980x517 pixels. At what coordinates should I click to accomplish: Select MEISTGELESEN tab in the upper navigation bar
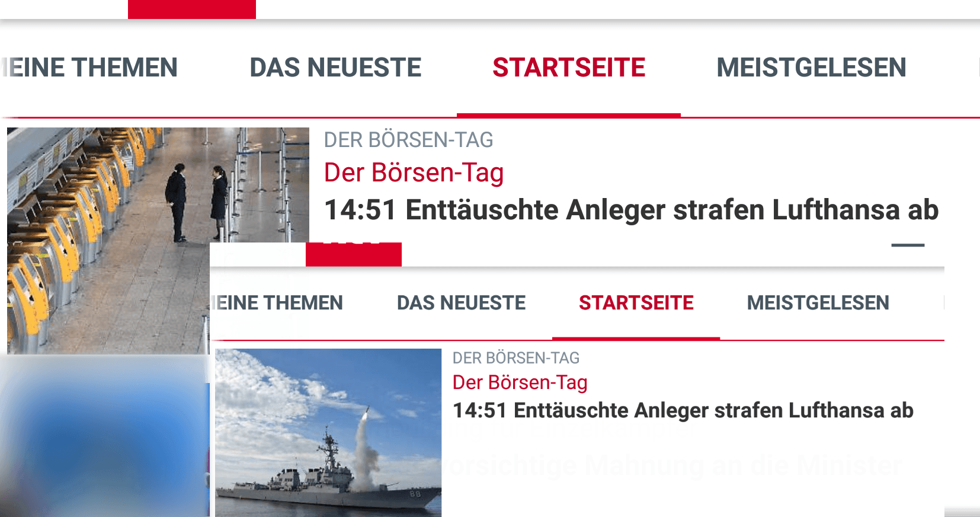tap(811, 68)
